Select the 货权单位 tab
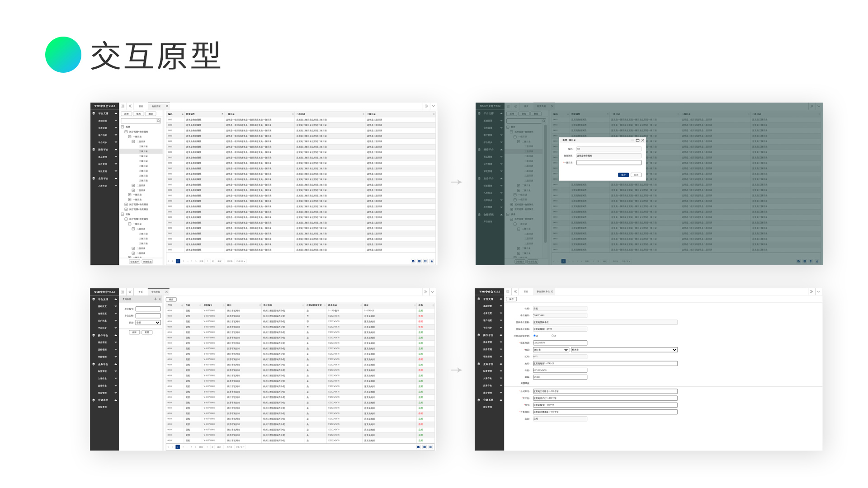This screenshot has width=868, height=488. coord(156,292)
